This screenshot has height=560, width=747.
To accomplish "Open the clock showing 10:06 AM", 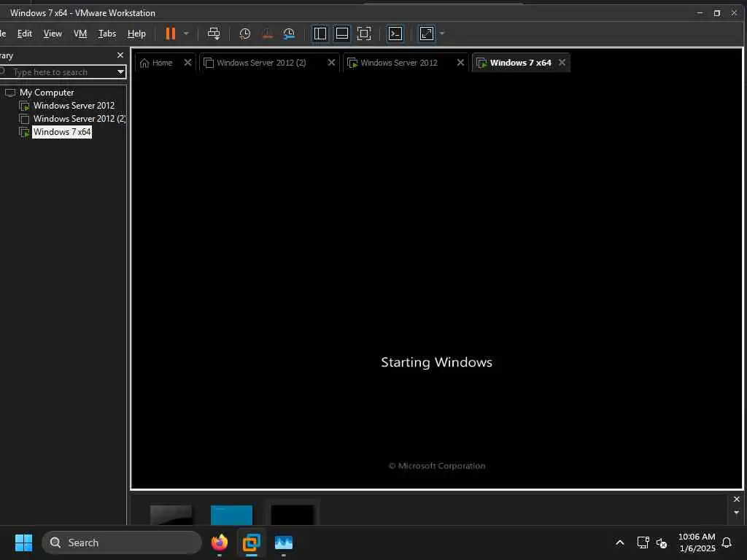I will [697, 542].
